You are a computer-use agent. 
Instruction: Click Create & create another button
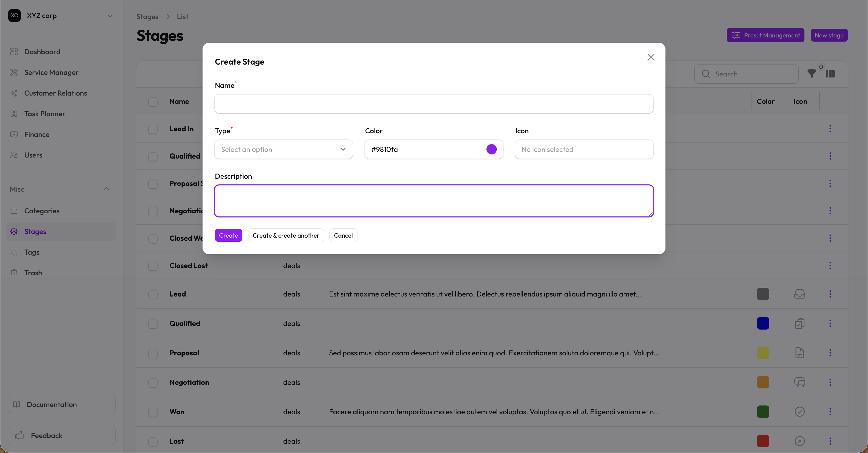tap(286, 236)
